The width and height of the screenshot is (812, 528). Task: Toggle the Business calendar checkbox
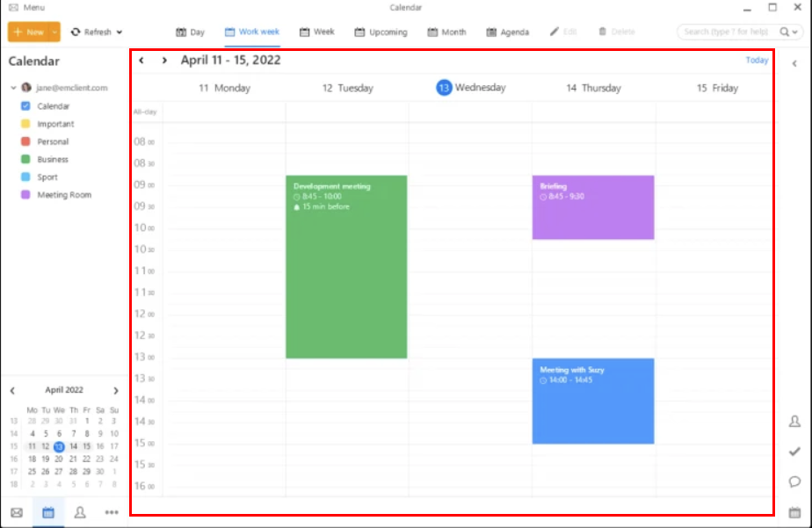[x=25, y=159]
